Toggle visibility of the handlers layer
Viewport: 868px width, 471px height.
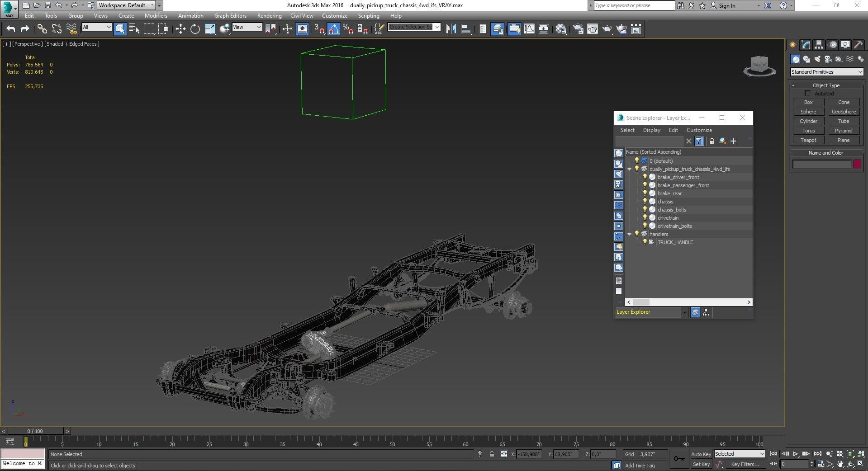tap(637, 234)
